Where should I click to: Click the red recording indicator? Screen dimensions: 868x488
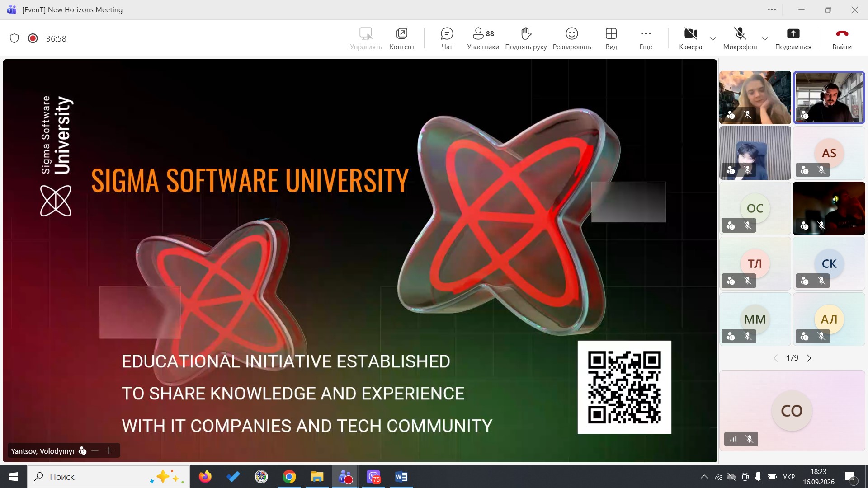[x=33, y=38]
